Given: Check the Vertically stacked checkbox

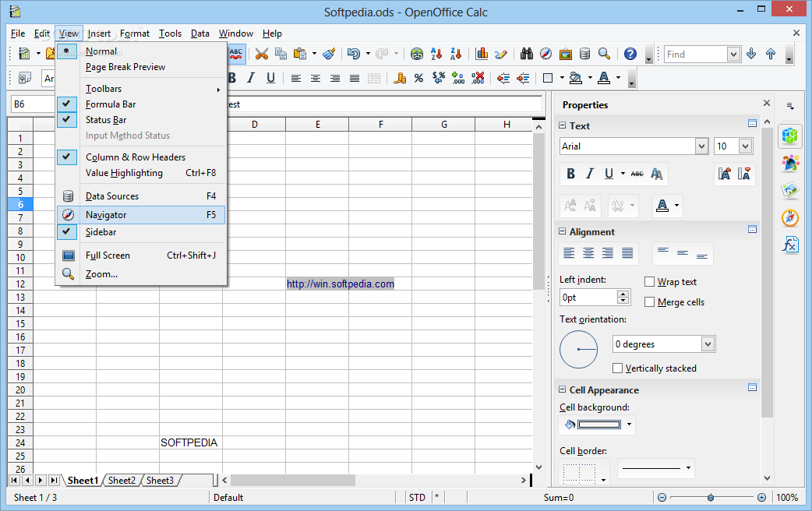Looking at the screenshot, I should [617, 368].
